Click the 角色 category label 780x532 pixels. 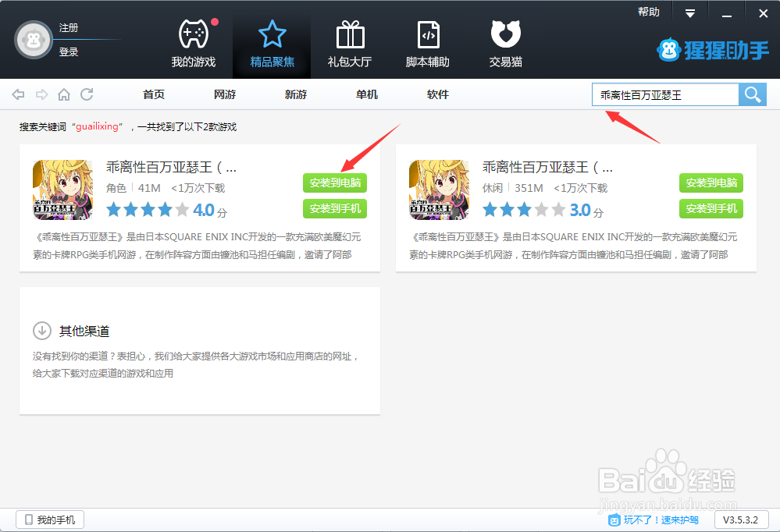pos(116,188)
